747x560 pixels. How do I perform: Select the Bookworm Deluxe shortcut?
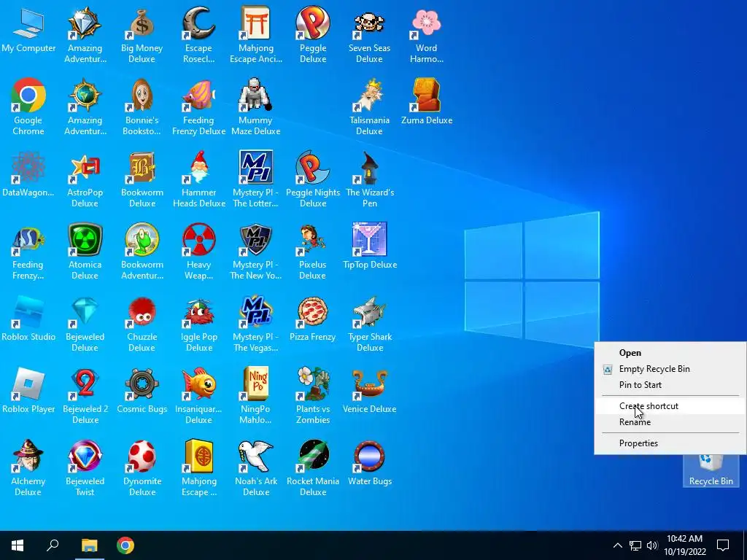(142, 180)
